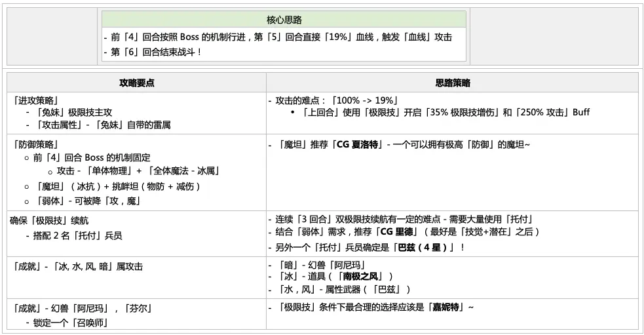
Task: Click the bold text 嘉妮特
Action: click(x=445, y=307)
